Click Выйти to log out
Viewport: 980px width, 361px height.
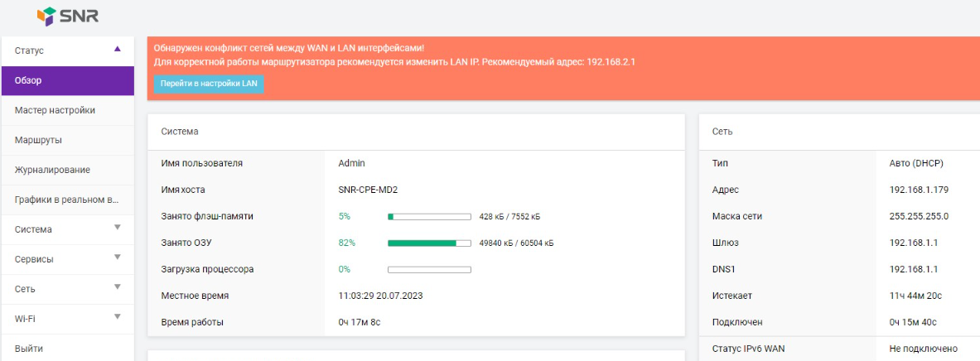point(29,349)
